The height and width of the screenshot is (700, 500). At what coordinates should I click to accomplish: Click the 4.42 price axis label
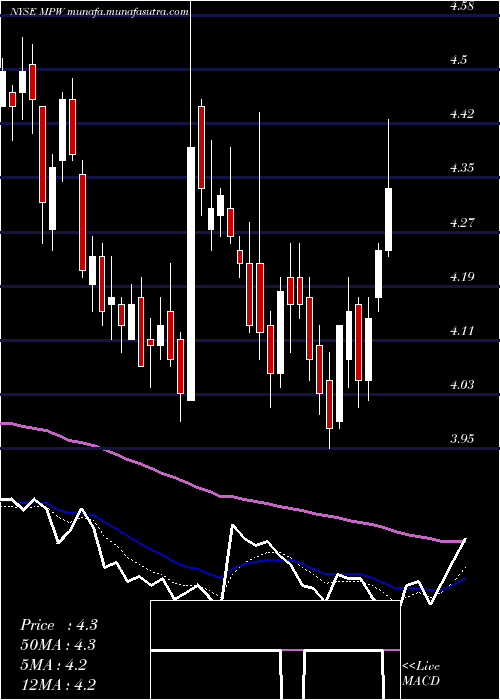pos(461,114)
